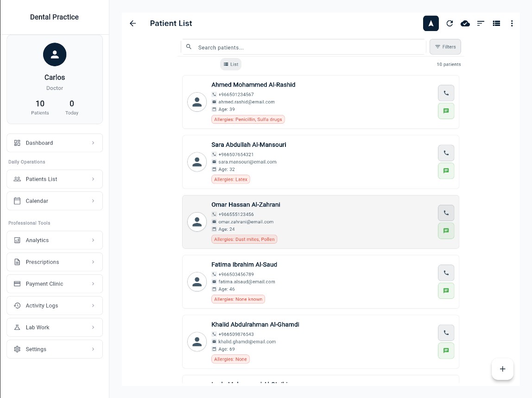The height and width of the screenshot is (398, 532).
Task: Click the cloud sync icon
Action: click(x=465, y=24)
